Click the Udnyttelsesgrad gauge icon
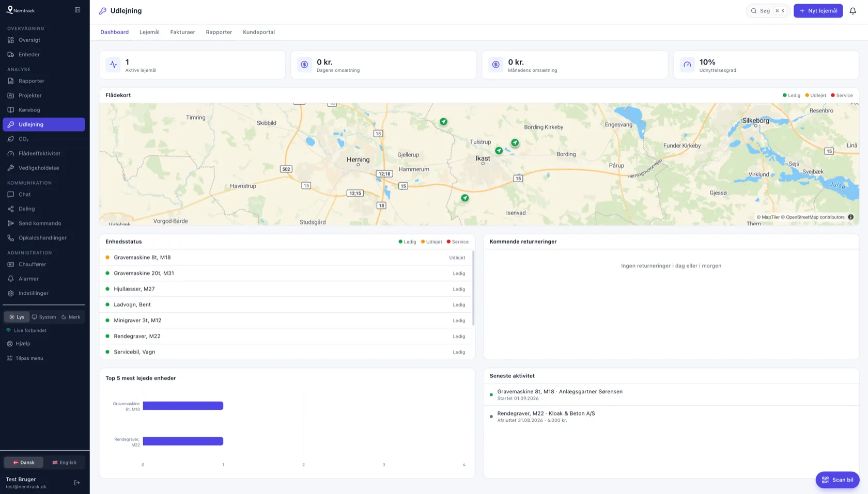This screenshot has width=868, height=494. [x=687, y=65]
